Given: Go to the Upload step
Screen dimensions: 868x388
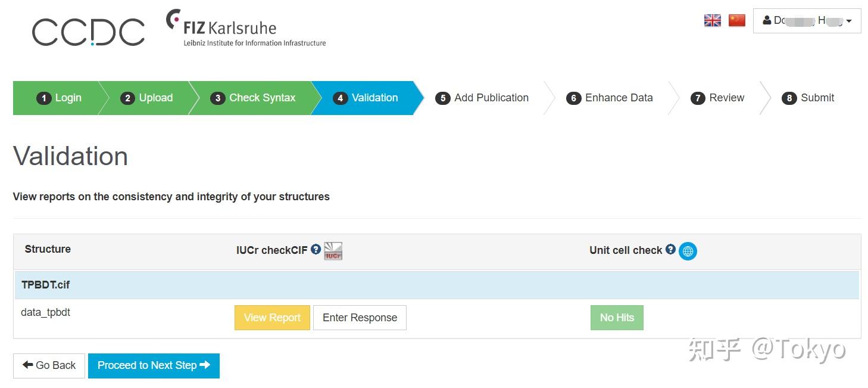Looking at the screenshot, I should tap(146, 98).
